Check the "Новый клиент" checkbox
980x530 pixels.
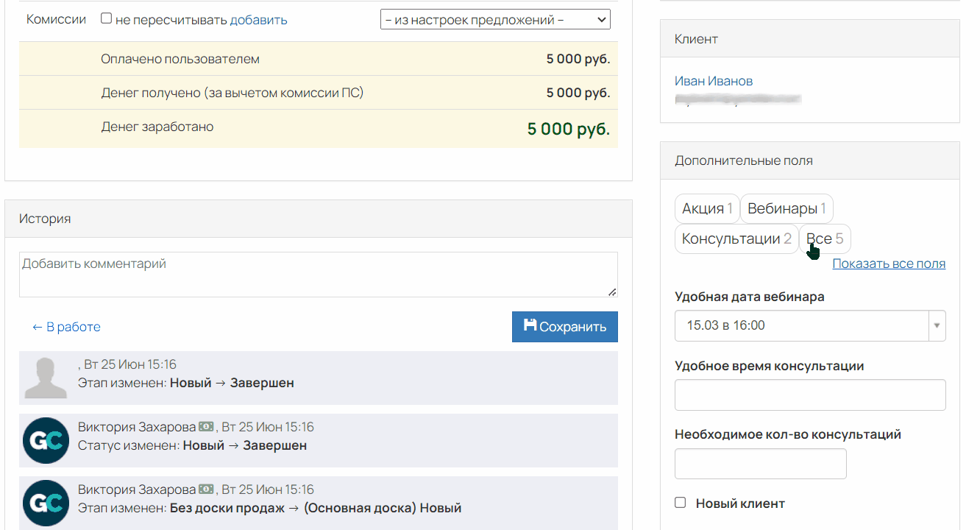(680, 503)
